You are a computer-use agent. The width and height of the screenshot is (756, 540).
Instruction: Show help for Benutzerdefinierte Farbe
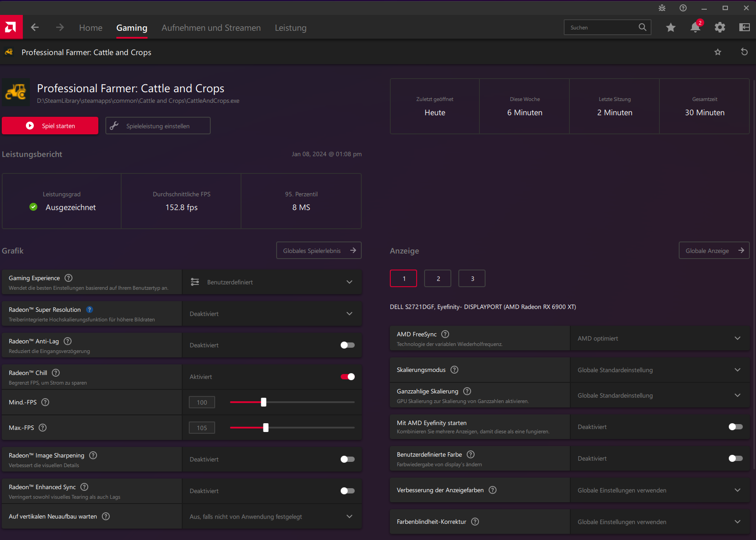[x=471, y=454]
